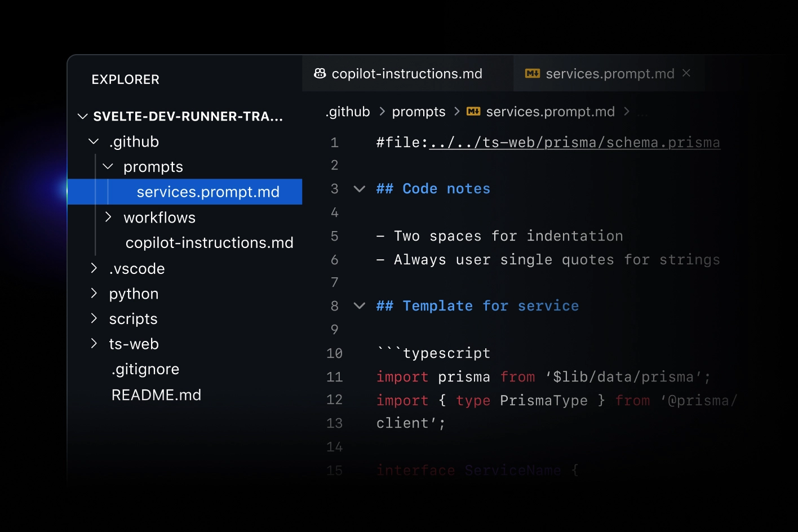Select README.md in the Explorer
This screenshot has height=532, width=798.
pos(156,394)
